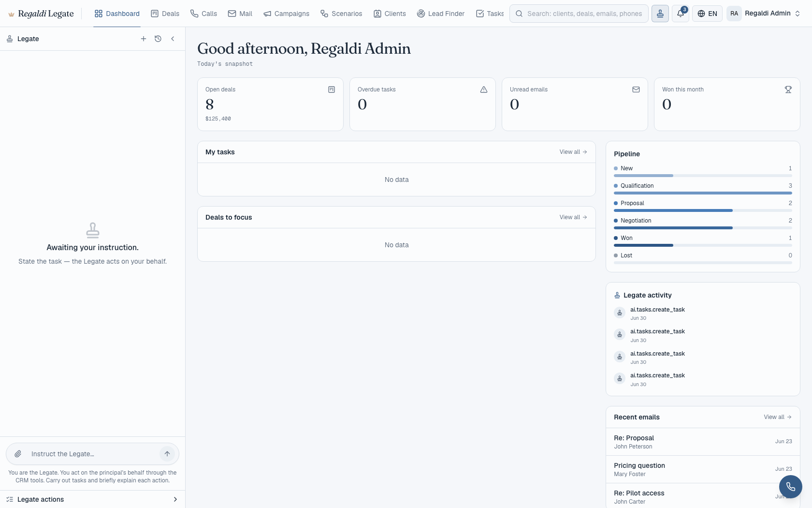Click the Unread emails envelope icon
The height and width of the screenshot is (508, 812).
(636, 90)
